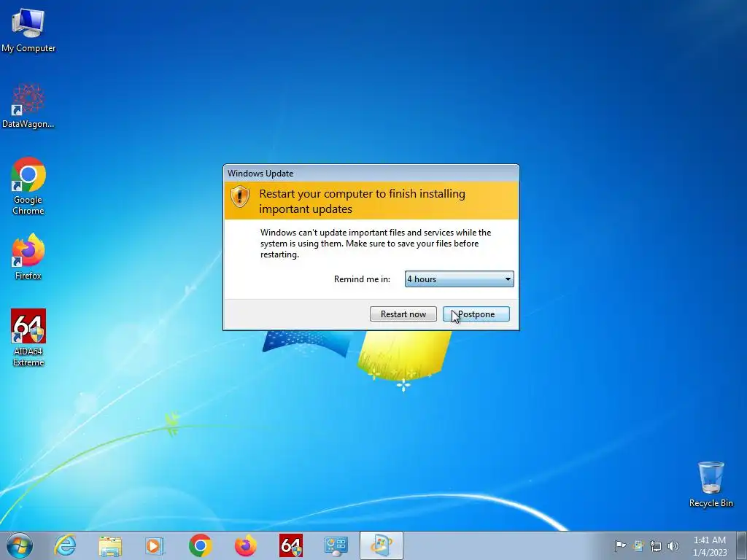Select the Windows Update taskbar button
747x560 pixels.
[381, 545]
